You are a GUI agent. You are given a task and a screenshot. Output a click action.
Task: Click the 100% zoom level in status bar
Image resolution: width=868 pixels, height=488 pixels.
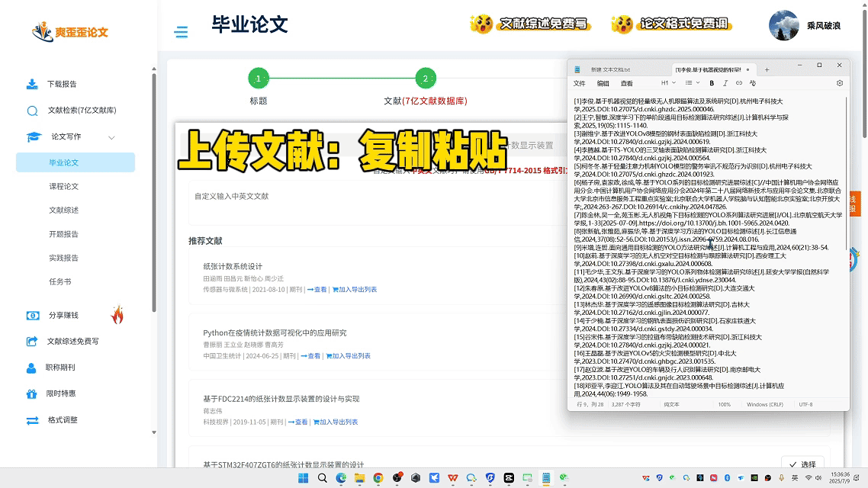[x=724, y=404]
